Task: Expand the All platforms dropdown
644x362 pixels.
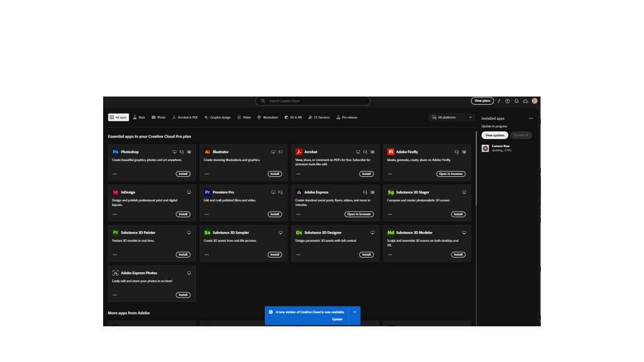Action: [x=452, y=117]
